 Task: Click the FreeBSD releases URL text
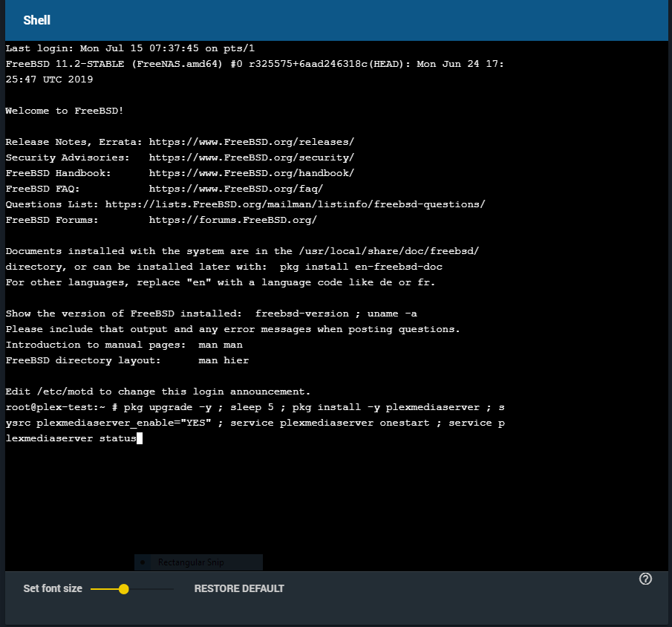(x=252, y=142)
